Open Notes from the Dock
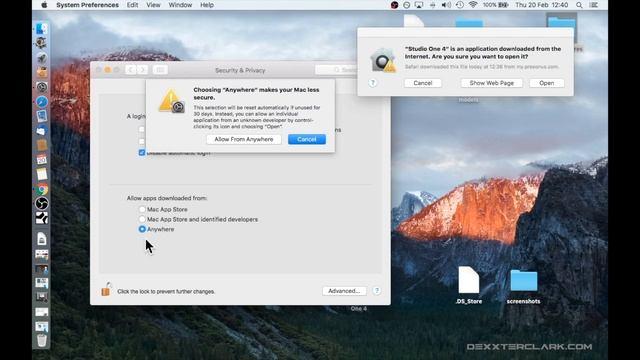640x360 pixels. (42, 174)
